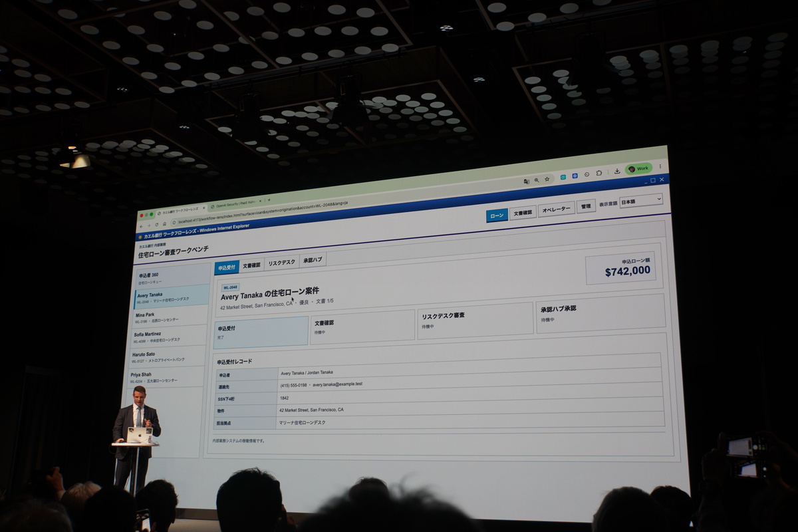
Task: Click 文書確認 in the top navigation buttons
Action: (523, 212)
